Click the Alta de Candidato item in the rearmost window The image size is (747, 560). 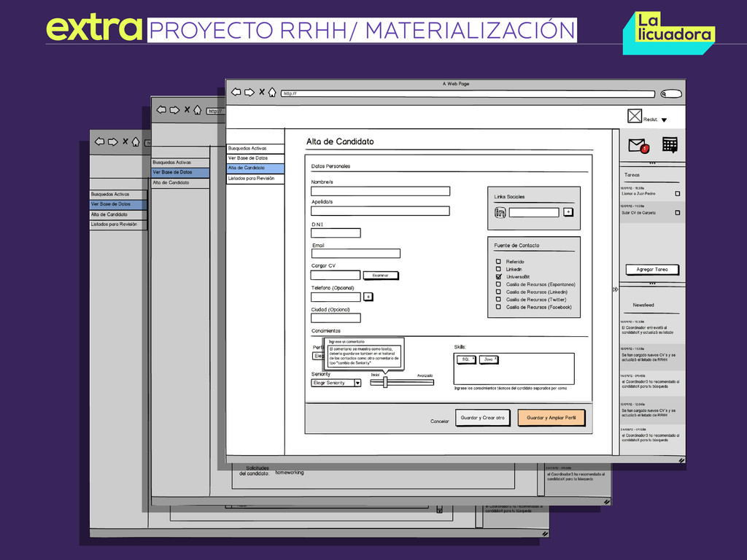click(118, 214)
